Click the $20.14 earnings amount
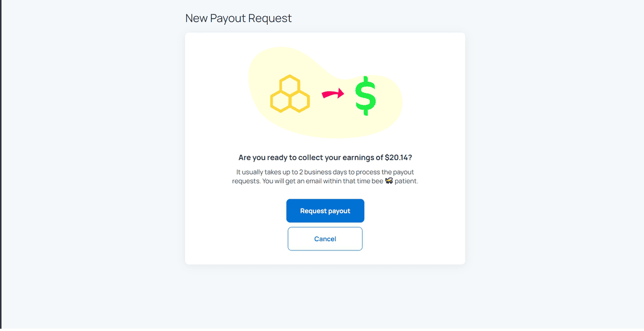 397,158
